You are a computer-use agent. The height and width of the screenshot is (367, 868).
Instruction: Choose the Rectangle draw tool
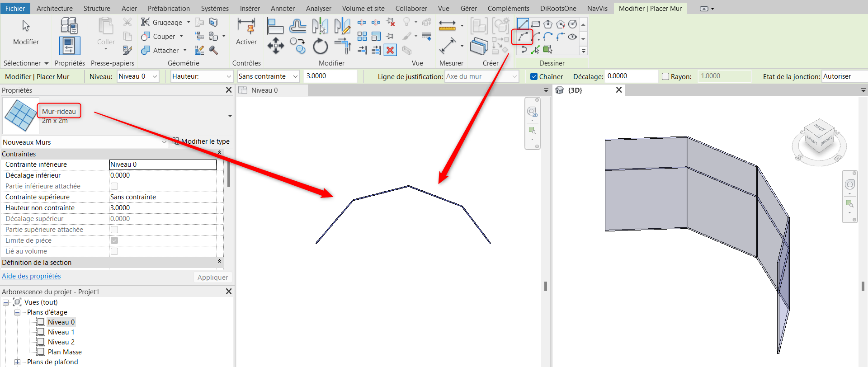[x=536, y=24]
